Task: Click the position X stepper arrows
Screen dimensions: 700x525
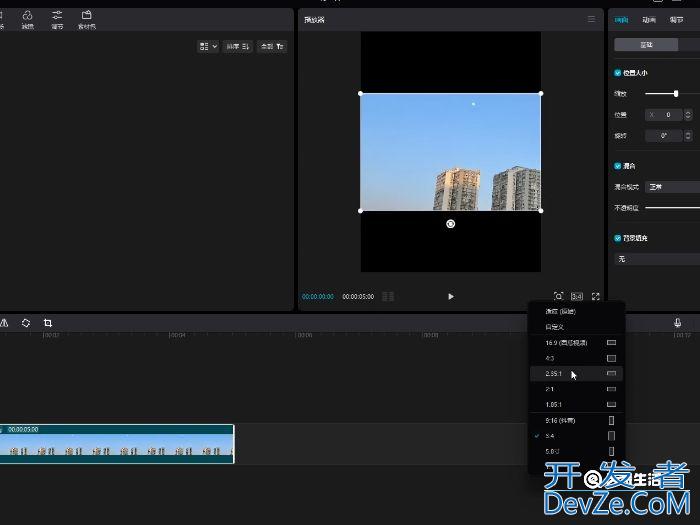Action: tap(688, 115)
